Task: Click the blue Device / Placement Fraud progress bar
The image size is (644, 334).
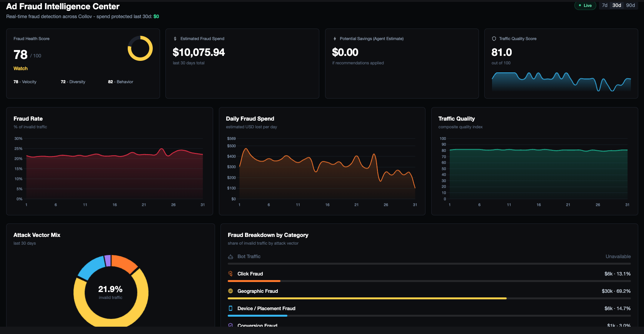Action: pos(257,316)
